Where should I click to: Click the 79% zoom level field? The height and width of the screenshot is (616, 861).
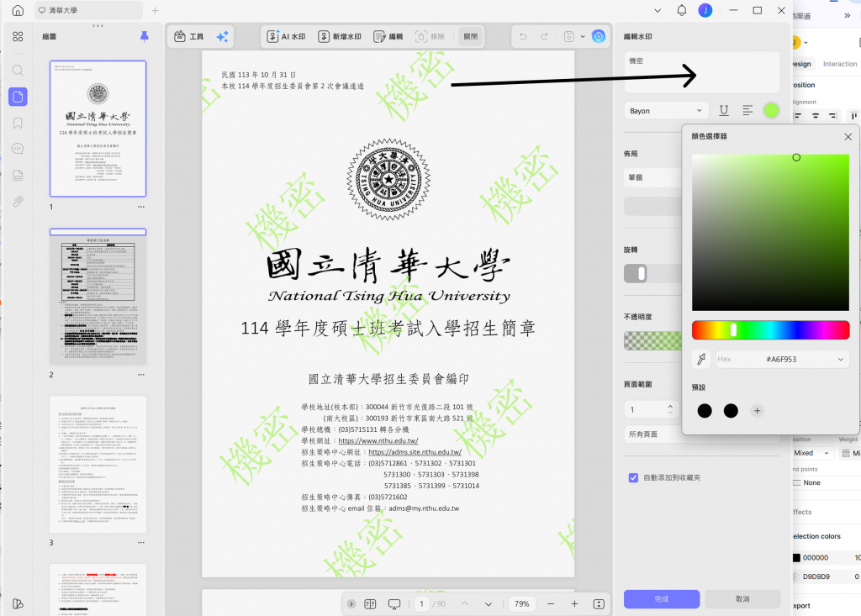pyautogui.click(x=521, y=604)
